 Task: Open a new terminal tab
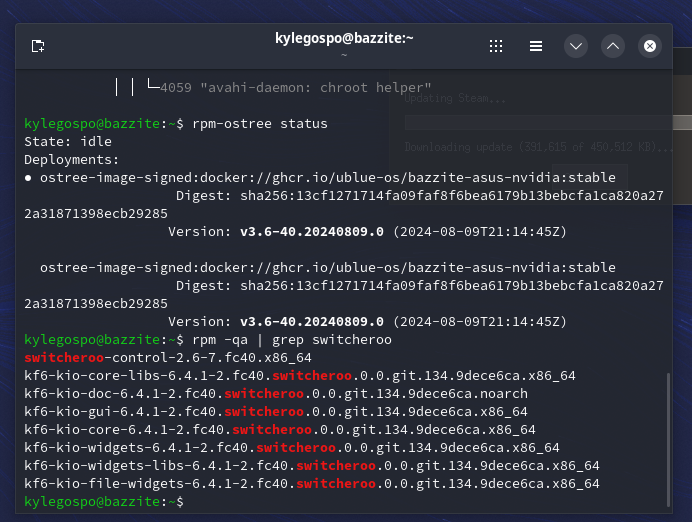pos(38,46)
